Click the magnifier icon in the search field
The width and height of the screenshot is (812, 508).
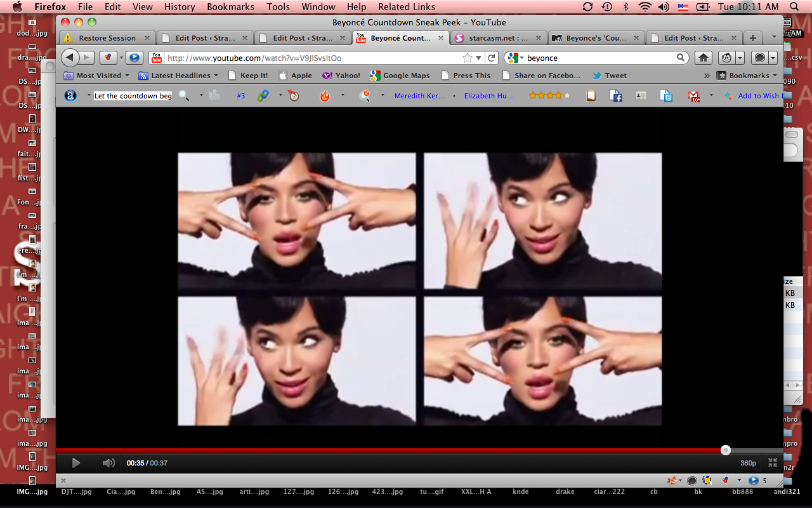coord(681,58)
